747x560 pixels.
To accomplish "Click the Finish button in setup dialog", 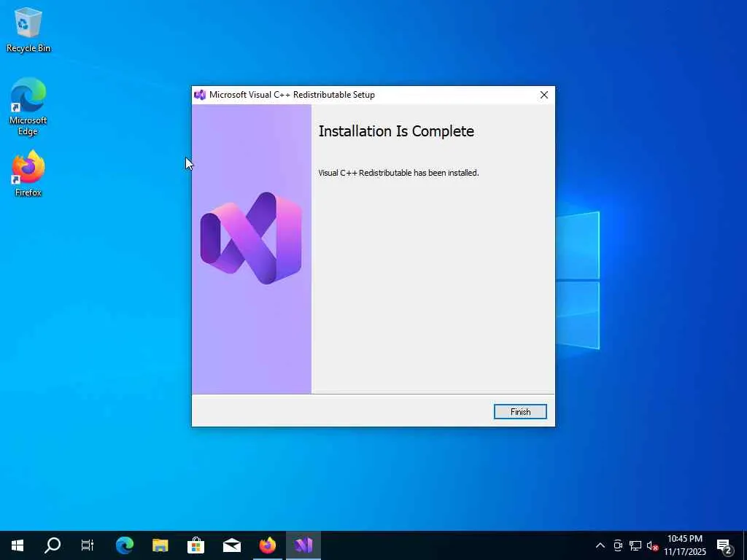I will coord(520,412).
